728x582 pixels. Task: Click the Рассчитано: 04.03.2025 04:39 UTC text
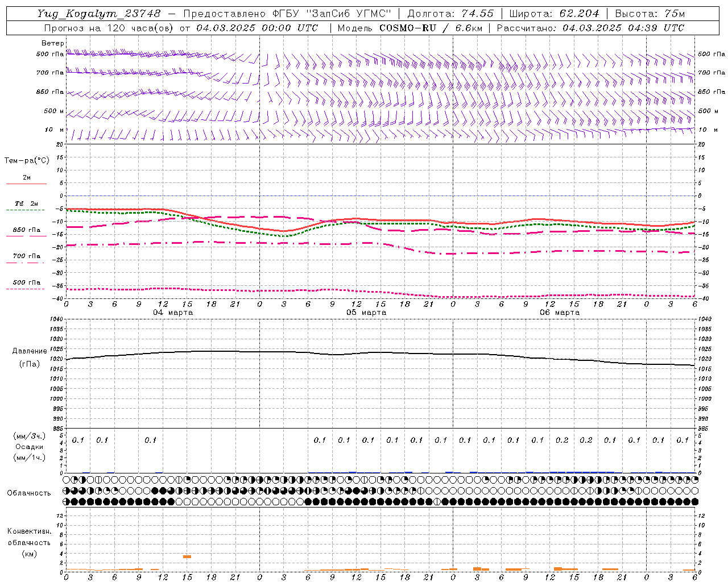point(590,28)
